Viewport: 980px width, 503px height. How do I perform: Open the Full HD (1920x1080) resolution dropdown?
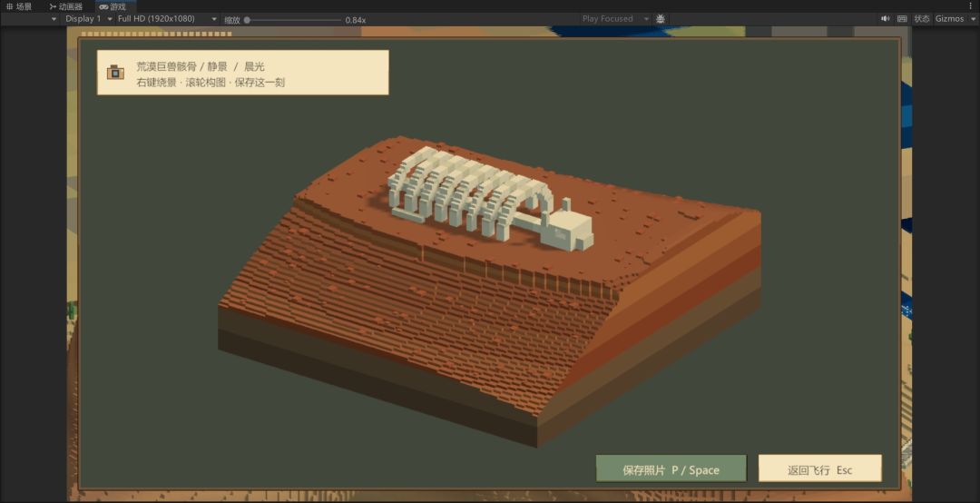point(167,19)
